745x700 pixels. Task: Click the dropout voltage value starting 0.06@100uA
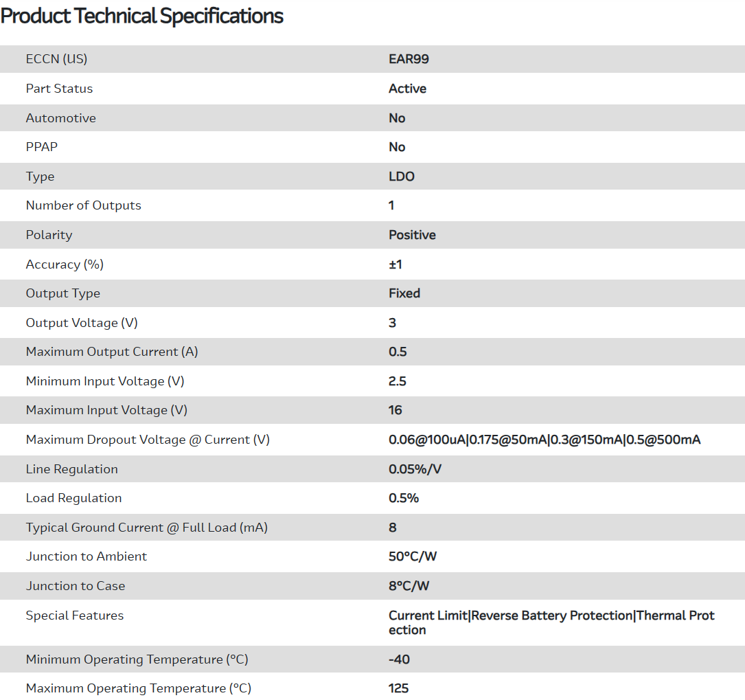click(x=545, y=440)
